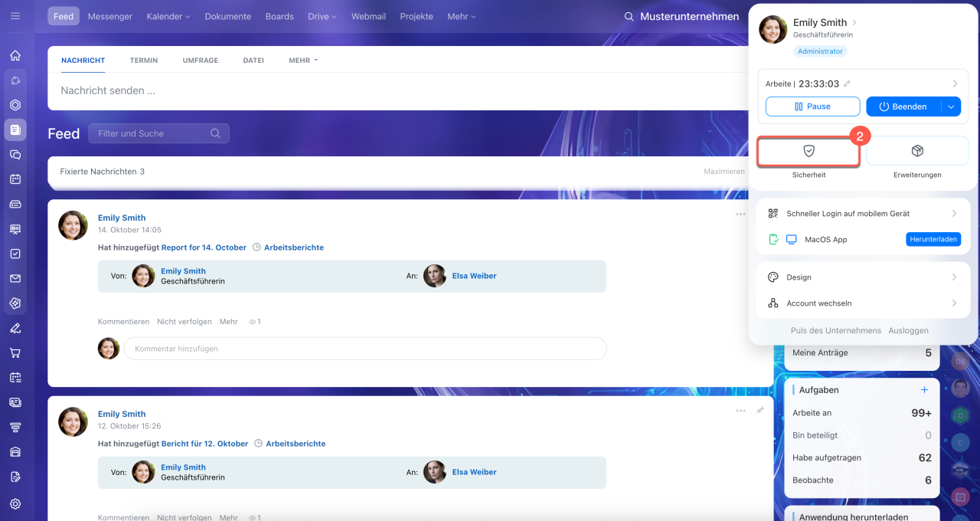980x521 pixels.
Task: Open the shopping cart sidebar icon
Action: pyautogui.click(x=15, y=353)
